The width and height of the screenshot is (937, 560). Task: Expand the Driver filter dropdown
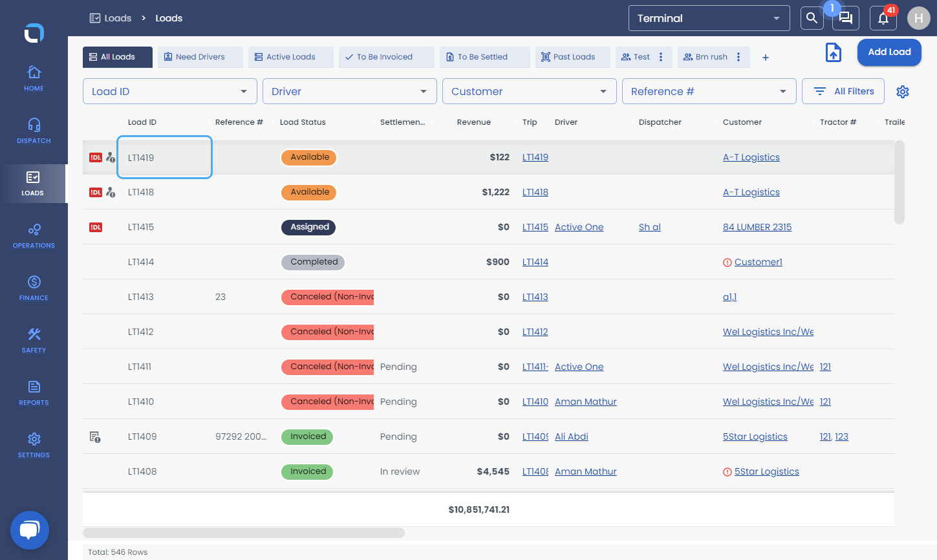pyautogui.click(x=350, y=91)
